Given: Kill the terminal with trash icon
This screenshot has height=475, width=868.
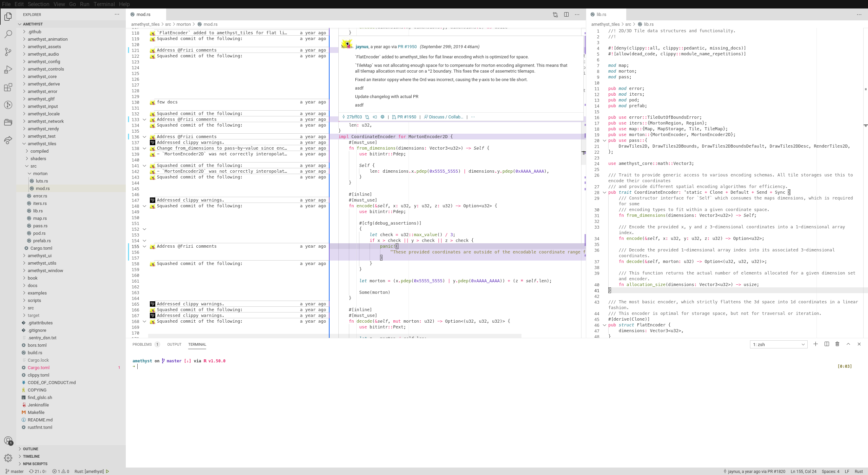Looking at the screenshot, I should pos(837,344).
